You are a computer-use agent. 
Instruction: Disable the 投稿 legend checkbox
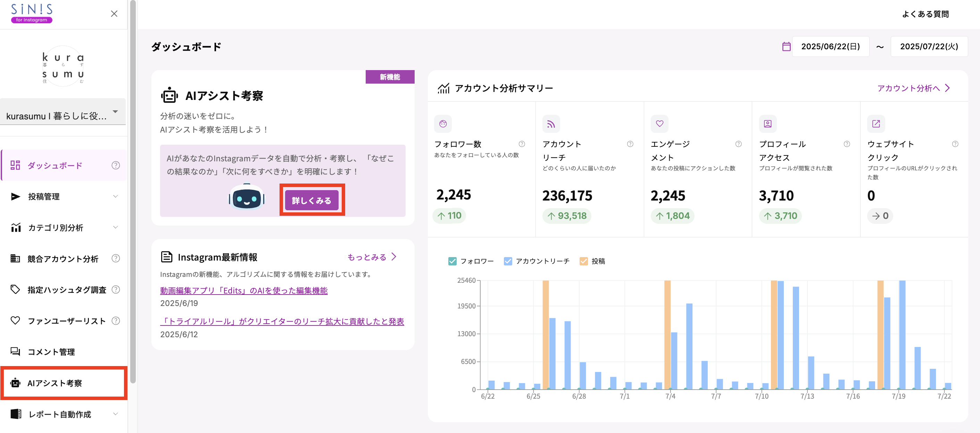[x=584, y=261]
